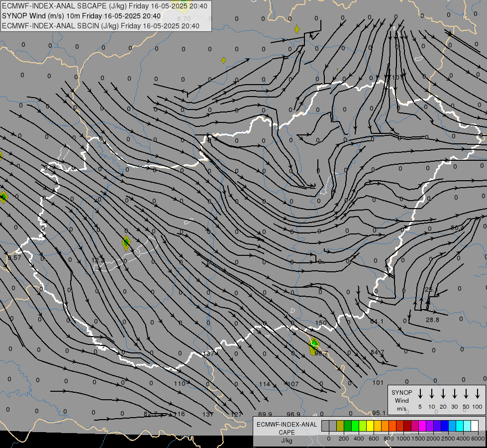Click the 95.1 value on map

click(379, 413)
